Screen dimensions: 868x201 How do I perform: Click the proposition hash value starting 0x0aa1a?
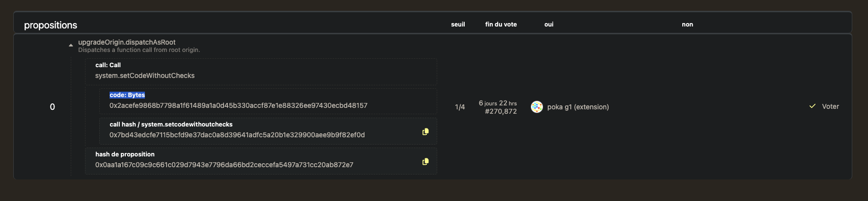224,165
